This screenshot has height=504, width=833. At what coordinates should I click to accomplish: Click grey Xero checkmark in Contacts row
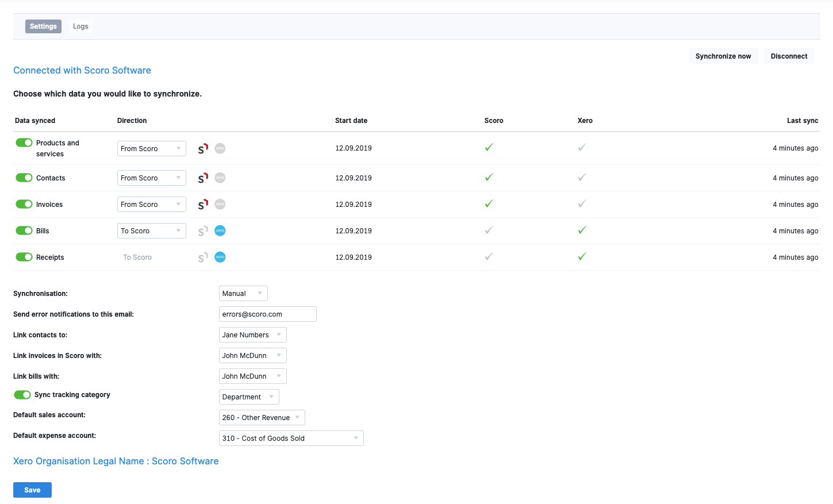pyautogui.click(x=582, y=178)
